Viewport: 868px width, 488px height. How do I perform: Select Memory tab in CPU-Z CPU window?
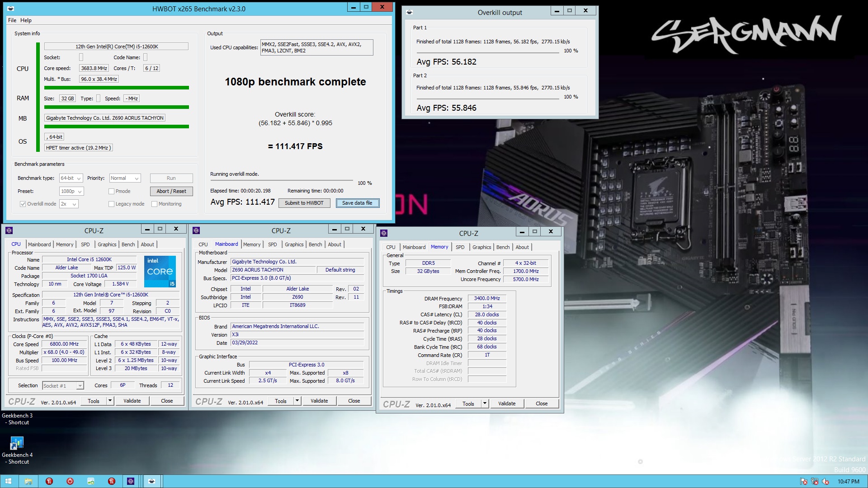click(x=65, y=244)
